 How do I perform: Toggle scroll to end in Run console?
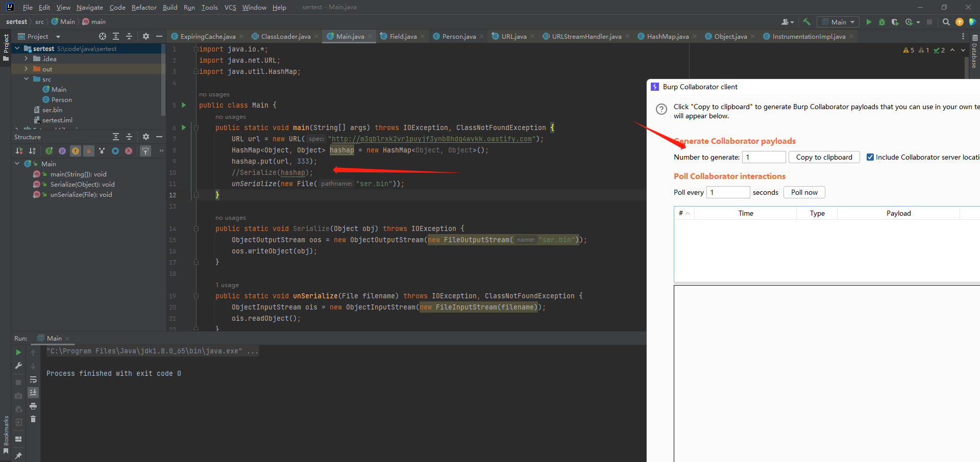click(33, 393)
